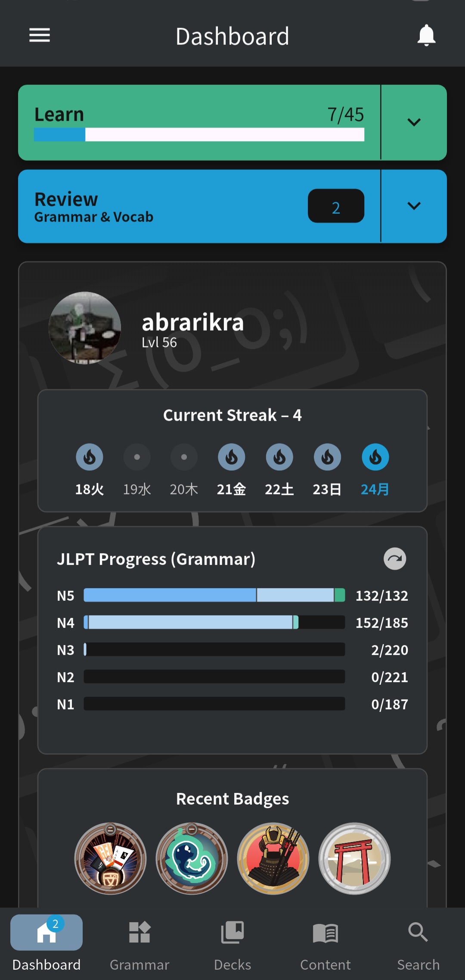Click the N4 progress bar
The height and width of the screenshot is (980, 465).
214,622
